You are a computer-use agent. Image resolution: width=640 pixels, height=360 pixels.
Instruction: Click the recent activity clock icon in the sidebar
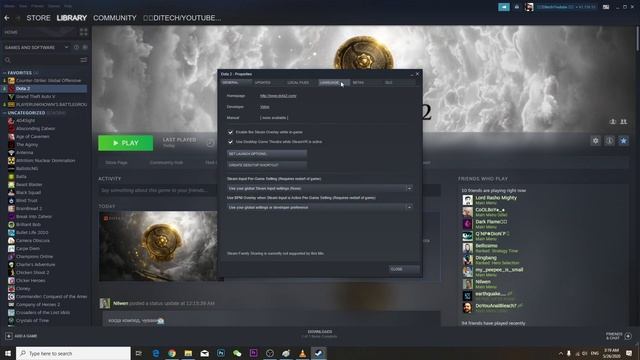click(x=76, y=47)
